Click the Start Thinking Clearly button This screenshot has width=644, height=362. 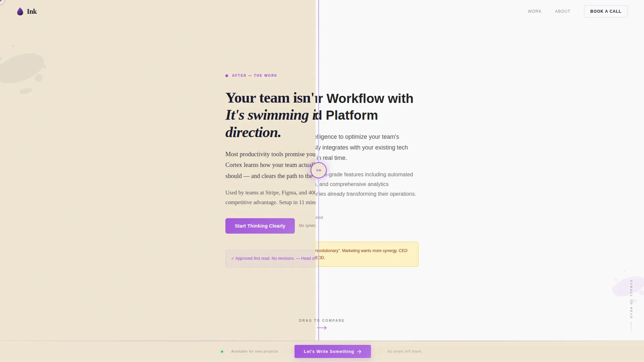(x=260, y=226)
